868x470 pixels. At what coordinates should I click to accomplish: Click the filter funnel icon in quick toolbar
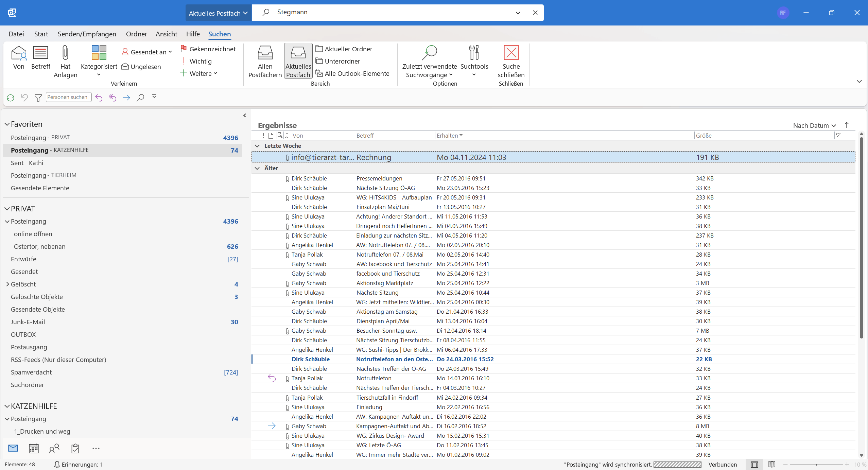(x=38, y=98)
